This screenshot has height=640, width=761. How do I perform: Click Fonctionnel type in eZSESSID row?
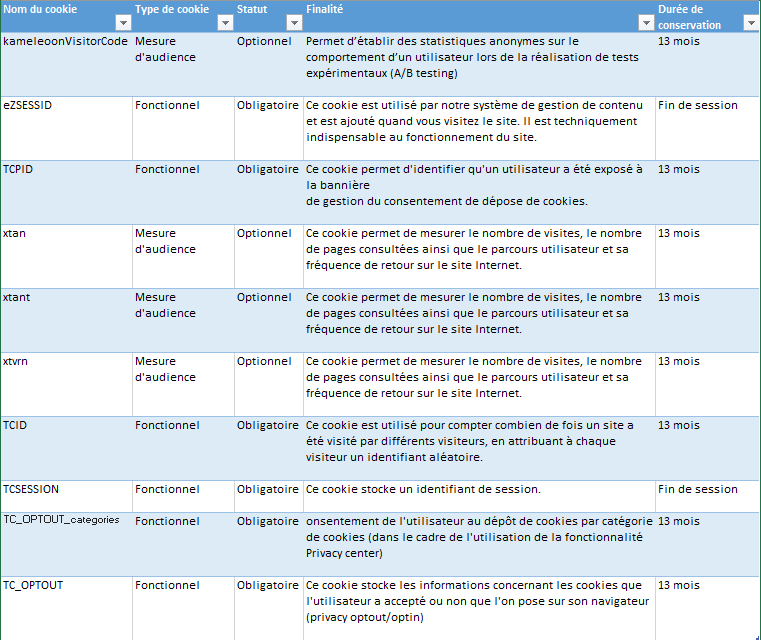(x=183, y=128)
